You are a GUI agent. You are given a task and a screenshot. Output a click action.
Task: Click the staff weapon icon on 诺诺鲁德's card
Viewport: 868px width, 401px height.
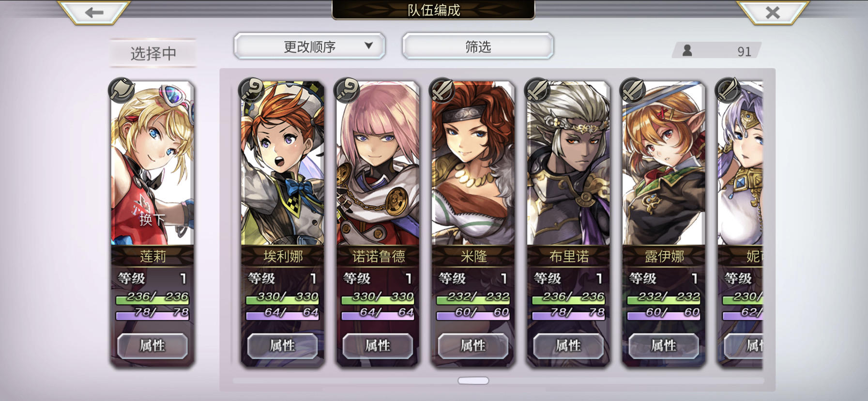coord(347,90)
